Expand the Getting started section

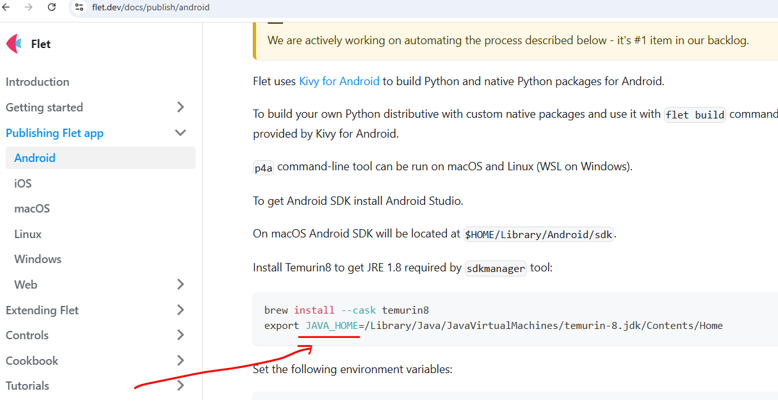[x=180, y=107]
